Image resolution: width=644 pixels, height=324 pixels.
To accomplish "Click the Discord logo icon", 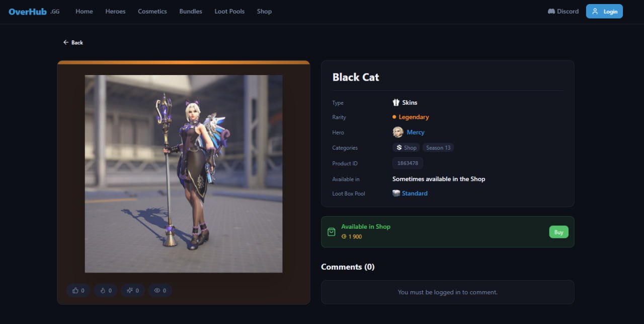I will pos(551,11).
